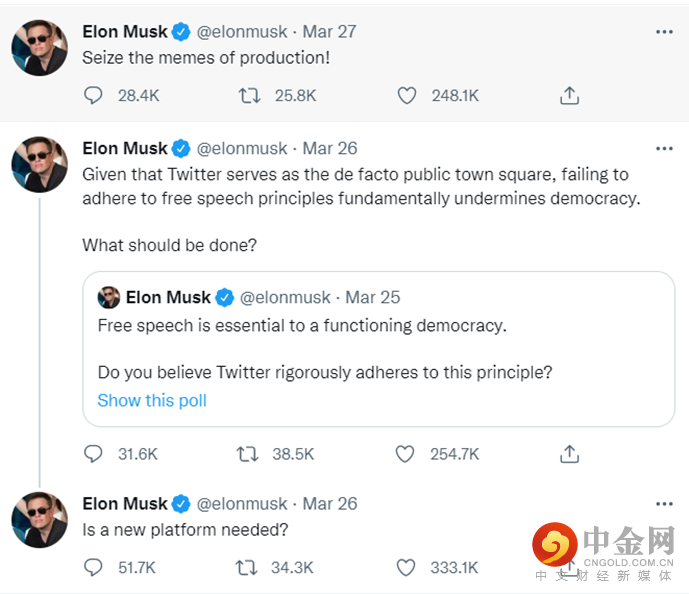This screenshot has width=689, height=594.
Task: Share the 'Seize the memes of production' tweet
Action: pos(569,96)
